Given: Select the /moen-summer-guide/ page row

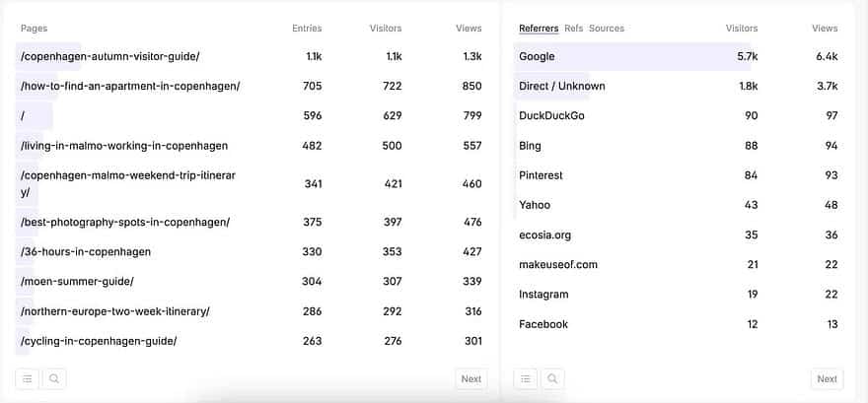Looking at the screenshot, I should point(77,281).
